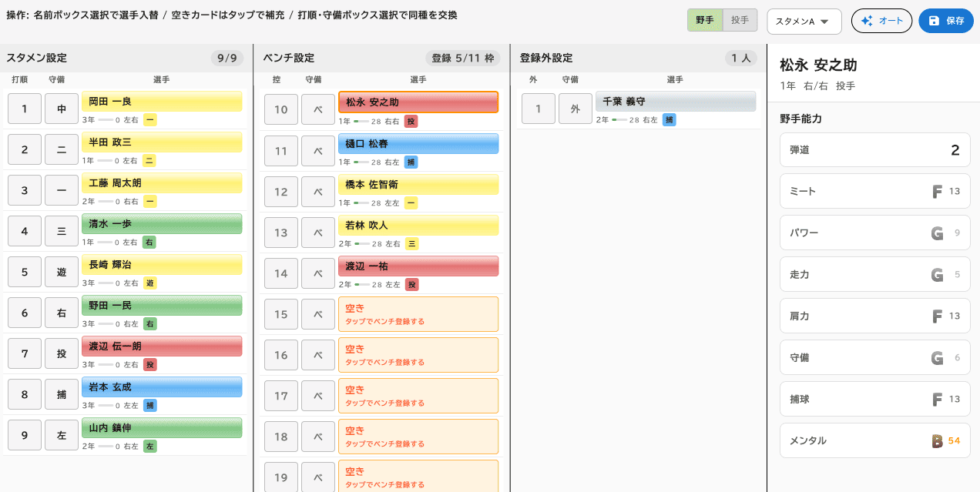Open the スタメンA lineup dropdown
The image size is (980, 492).
click(x=804, y=22)
